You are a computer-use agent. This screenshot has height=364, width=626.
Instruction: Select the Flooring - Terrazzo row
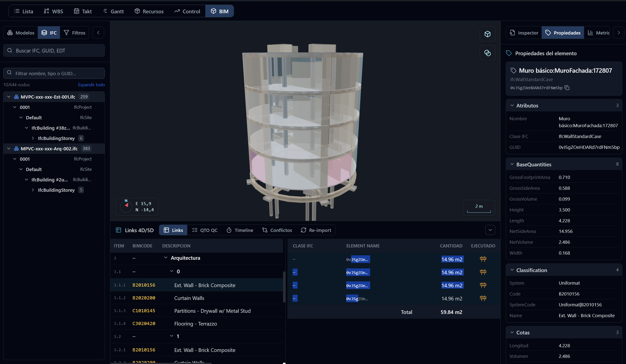[197, 324]
